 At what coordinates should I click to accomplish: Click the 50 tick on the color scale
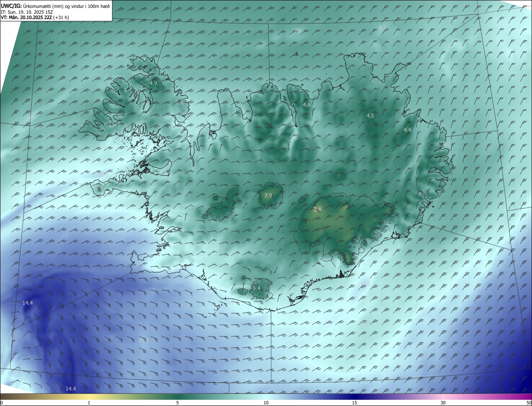[x=529, y=403]
